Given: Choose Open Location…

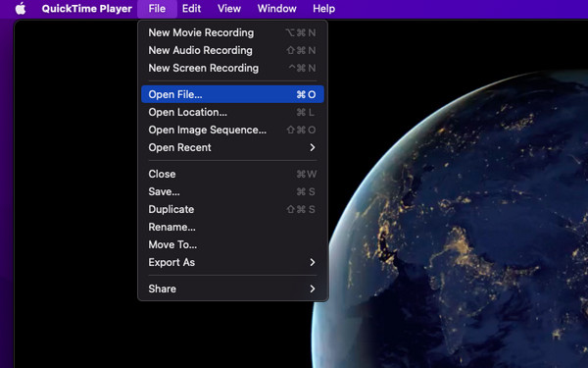Looking at the screenshot, I should [x=232, y=112].
